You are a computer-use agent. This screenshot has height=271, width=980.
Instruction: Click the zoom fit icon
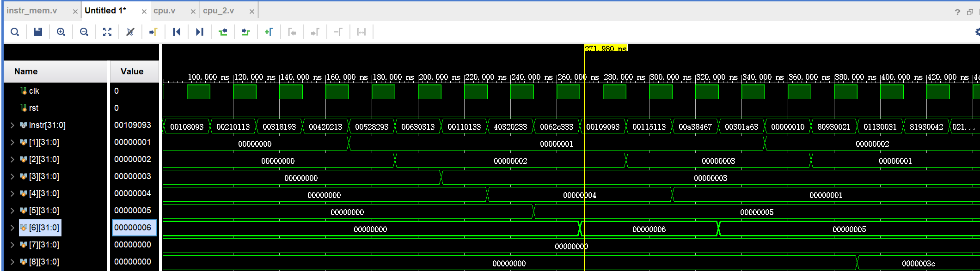click(107, 32)
